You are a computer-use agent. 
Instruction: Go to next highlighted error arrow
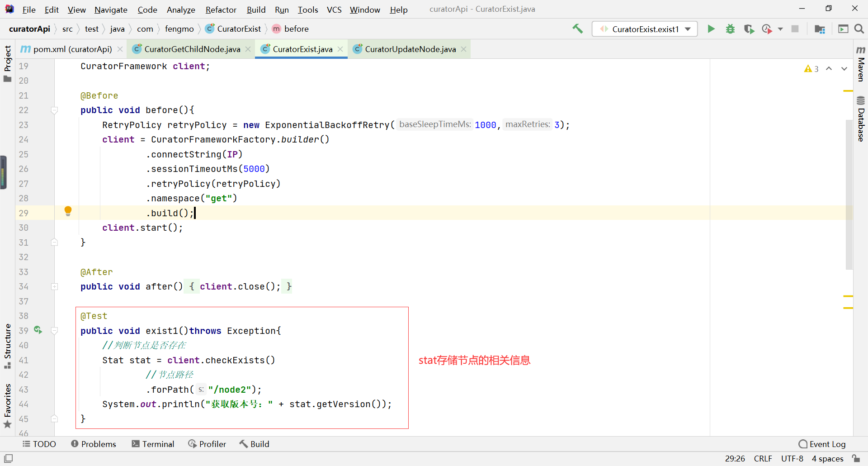point(844,69)
